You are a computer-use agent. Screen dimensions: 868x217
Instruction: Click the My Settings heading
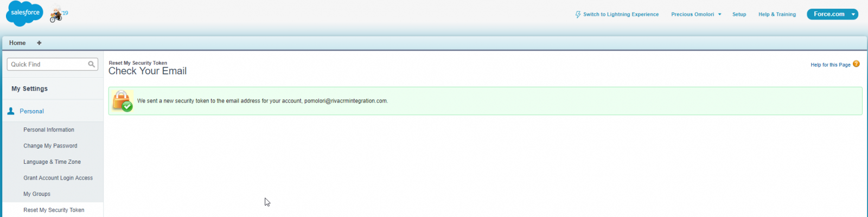pyautogui.click(x=30, y=89)
